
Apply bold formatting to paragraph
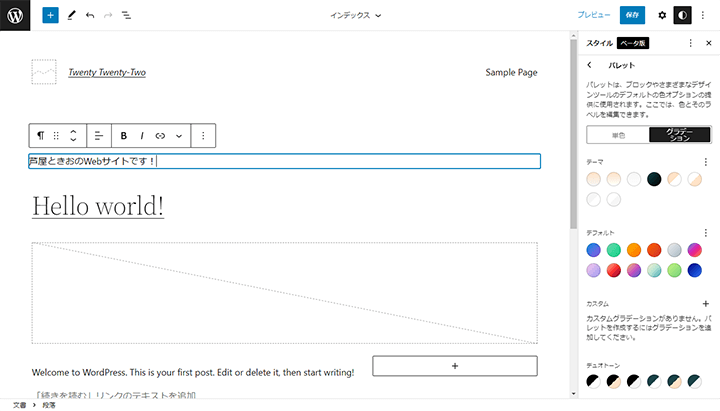point(124,135)
